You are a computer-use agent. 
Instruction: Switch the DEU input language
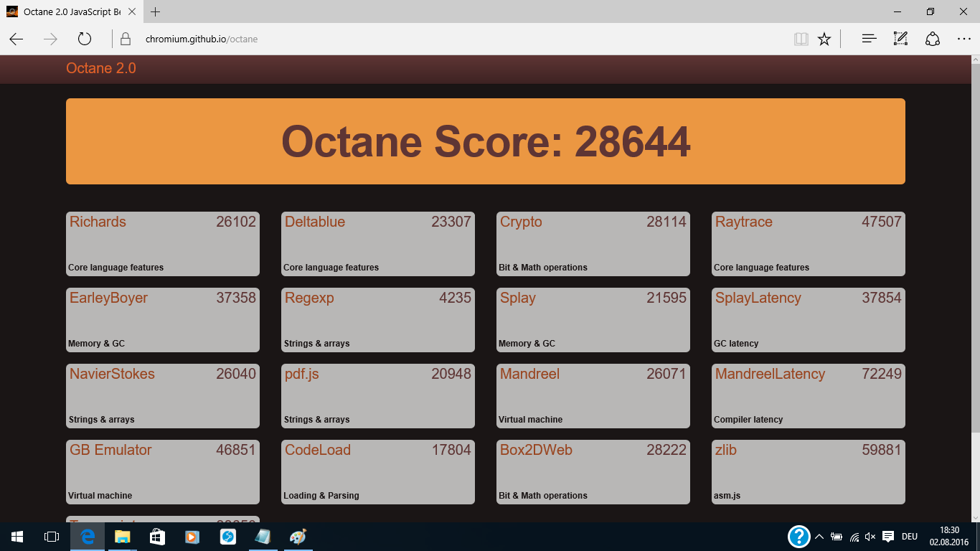910,537
